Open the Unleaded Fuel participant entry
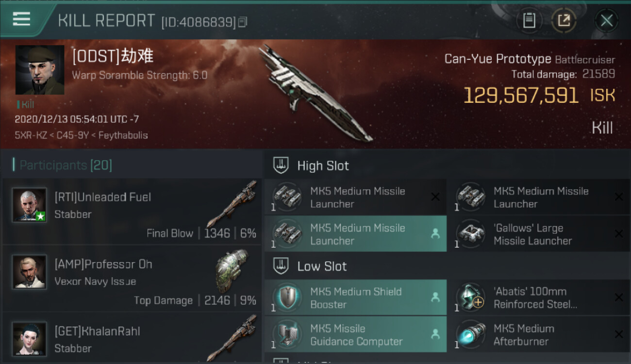Screen dimensions: 631x364 [133, 211]
